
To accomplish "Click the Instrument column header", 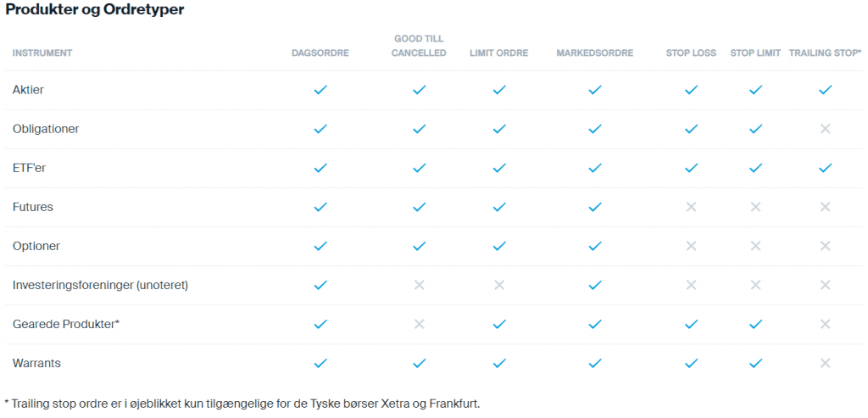I will pos(42,53).
